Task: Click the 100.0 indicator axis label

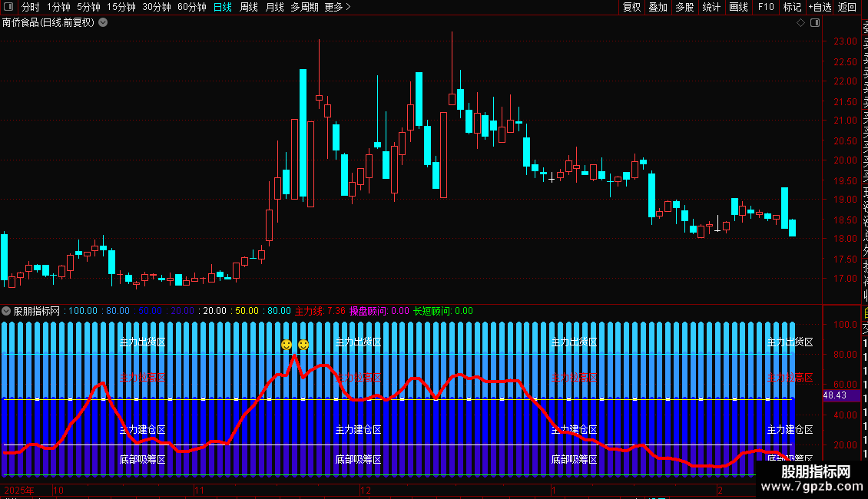Action: click(845, 324)
